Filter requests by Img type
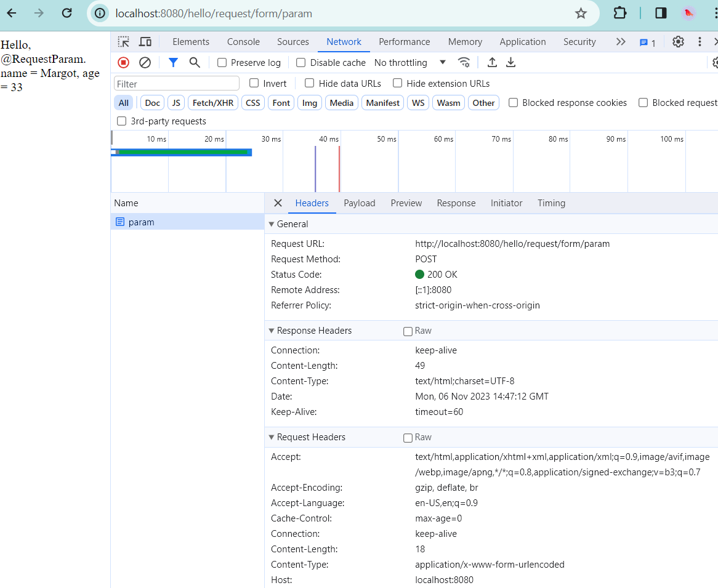 click(310, 103)
